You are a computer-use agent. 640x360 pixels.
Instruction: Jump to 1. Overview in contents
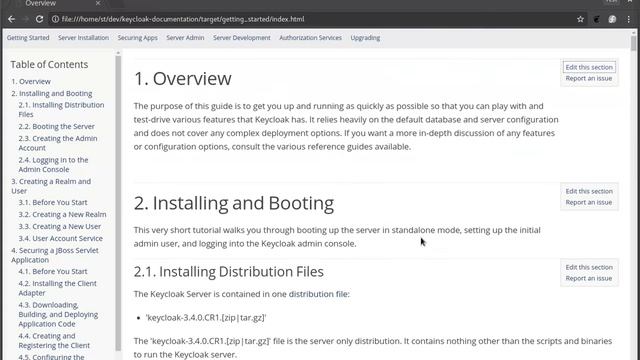31,81
